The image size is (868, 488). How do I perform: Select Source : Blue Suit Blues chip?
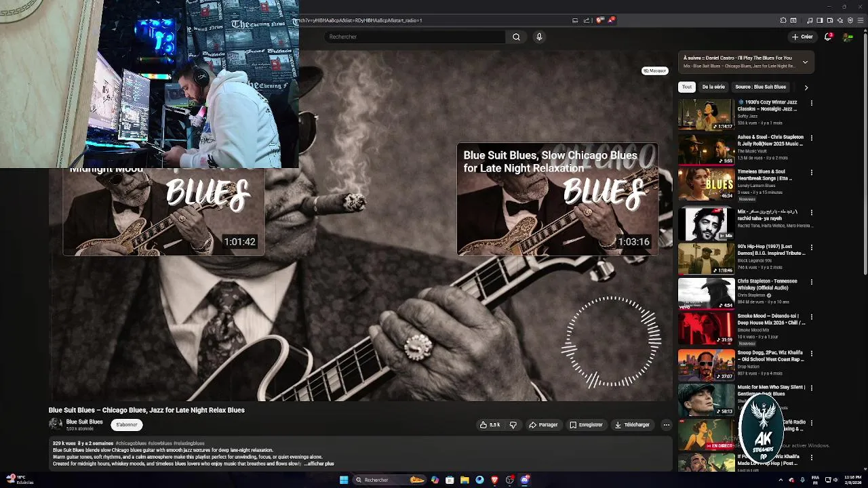point(760,87)
